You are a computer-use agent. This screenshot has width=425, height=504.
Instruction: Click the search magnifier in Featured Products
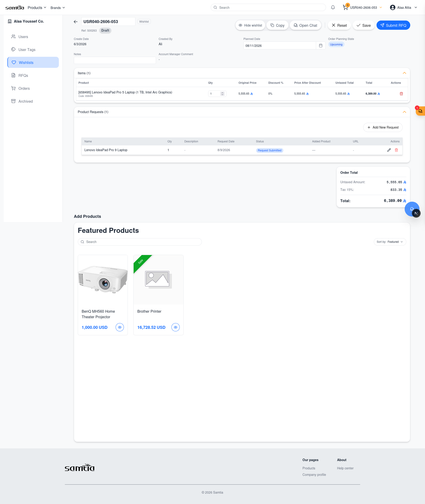(82, 242)
